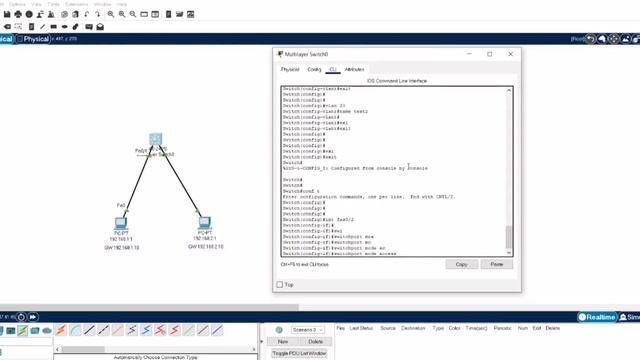Open the Scenario 0 dropdown
Screen dimensions: 640x360
click(308, 329)
